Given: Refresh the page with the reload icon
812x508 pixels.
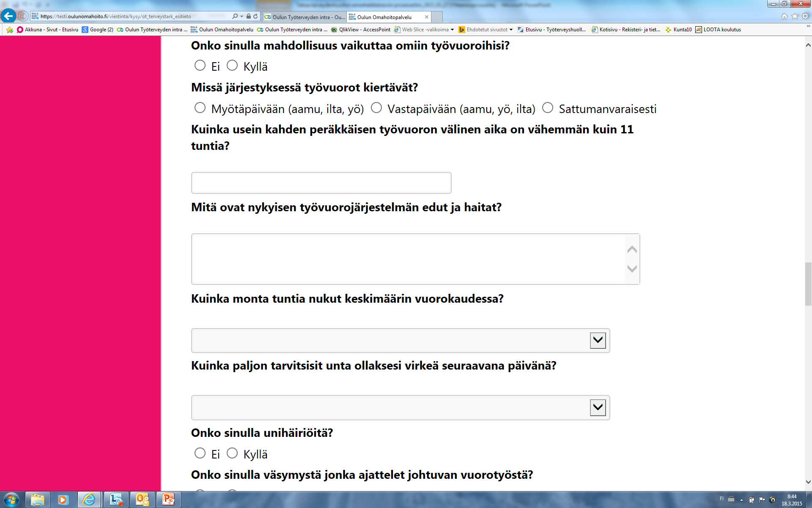Looking at the screenshot, I should 255,17.
